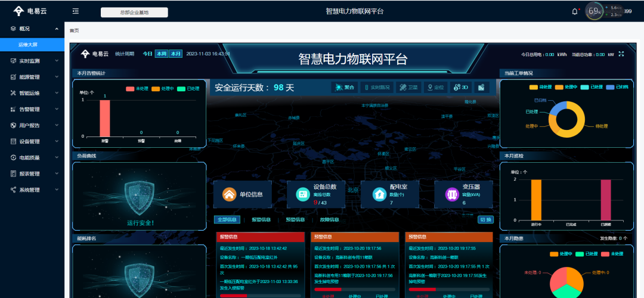The width and height of the screenshot is (644, 298).
Task: Click the 切换 switch button
Action: [x=485, y=219]
